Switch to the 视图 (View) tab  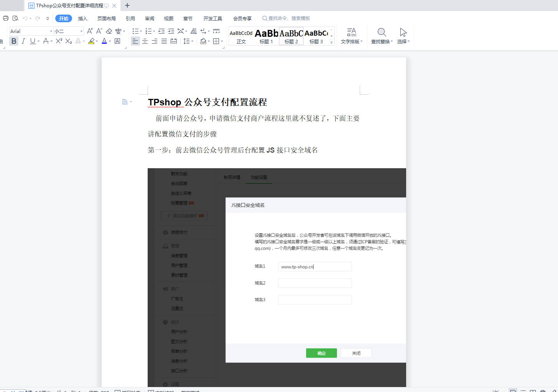coord(169,18)
